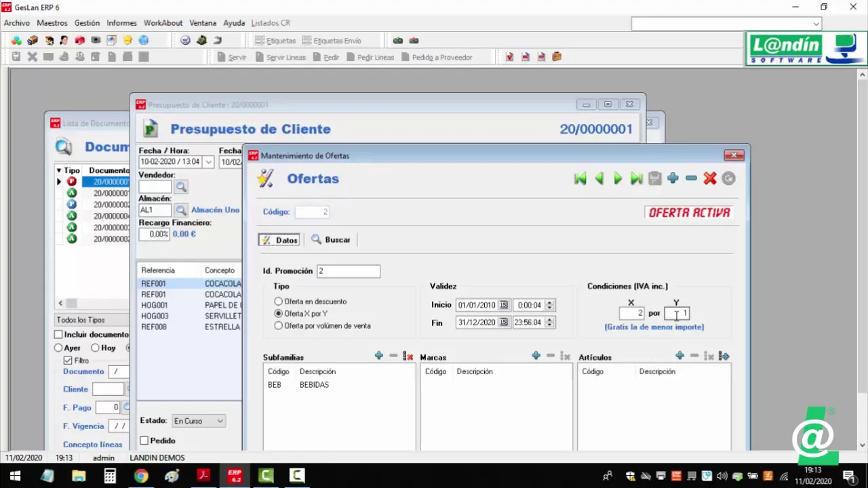Remove a brand with Marcas minus icon
Viewport: 868px width, 488px height.
click(551, 356)
